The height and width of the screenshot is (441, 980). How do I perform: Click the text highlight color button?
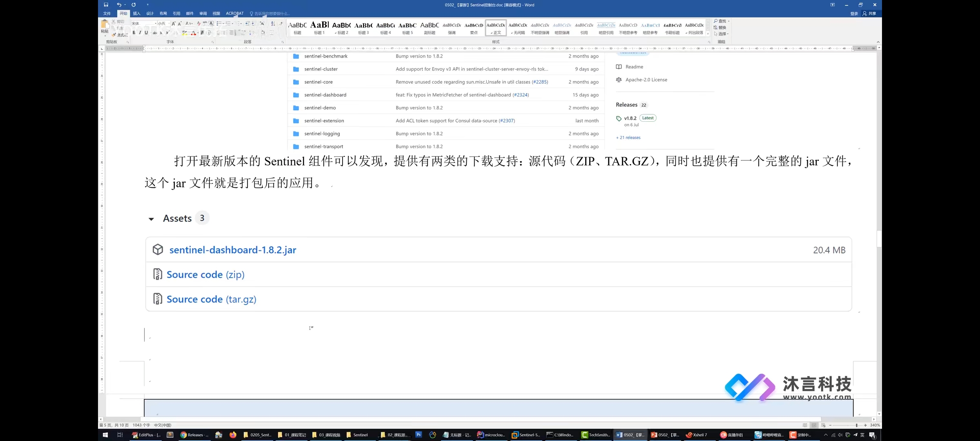(x=185, y=33)
